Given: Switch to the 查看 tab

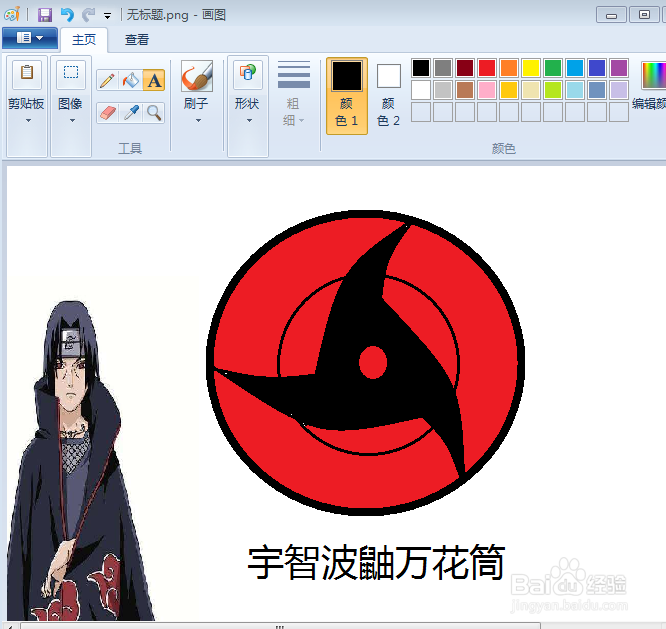Looking at the screenshot, I should (x=137, y=40).
